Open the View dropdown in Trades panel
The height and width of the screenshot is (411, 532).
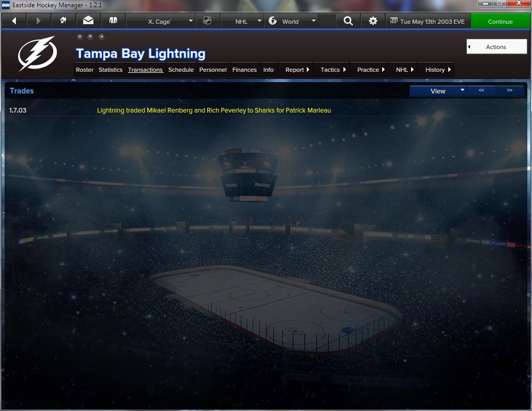[x=438, y=91]
